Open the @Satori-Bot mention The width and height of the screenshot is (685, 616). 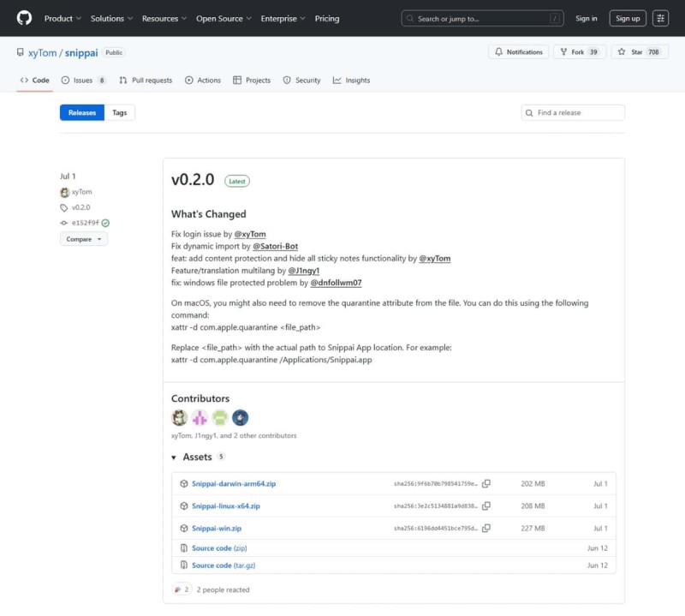[275, 247]
